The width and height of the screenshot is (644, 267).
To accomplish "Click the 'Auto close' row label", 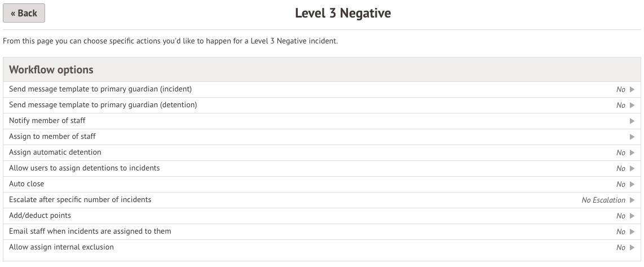I will click(x=27, y=184).
